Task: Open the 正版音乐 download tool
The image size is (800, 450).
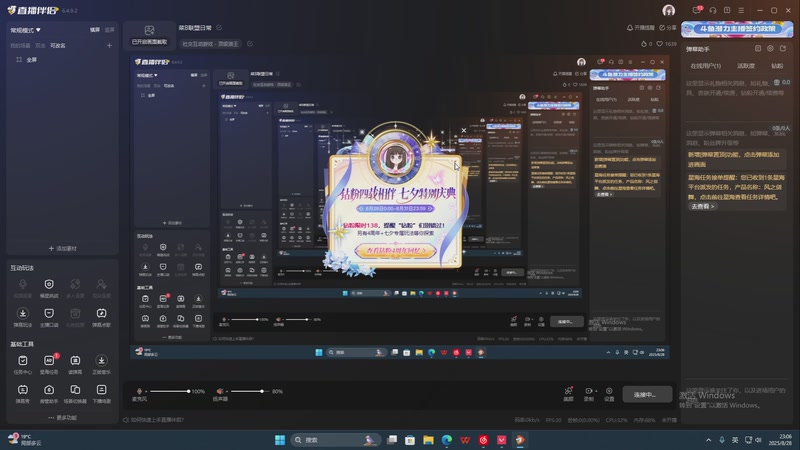Action: click(102, 364)
